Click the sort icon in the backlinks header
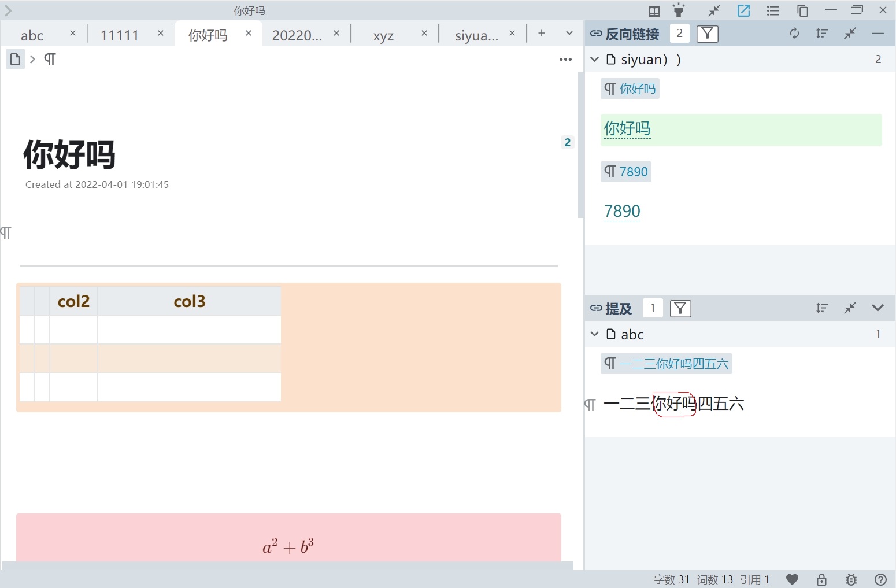Image resolution: width=896 pixels, height=588 pixels. 822,34
